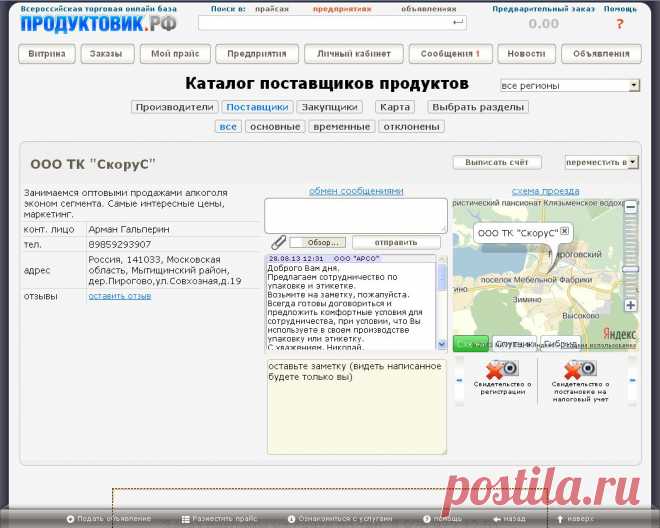Image resolution: width=660 pixels, height=528 pixels.
Task: Select Производители filter button
Action: pos(175,107)
